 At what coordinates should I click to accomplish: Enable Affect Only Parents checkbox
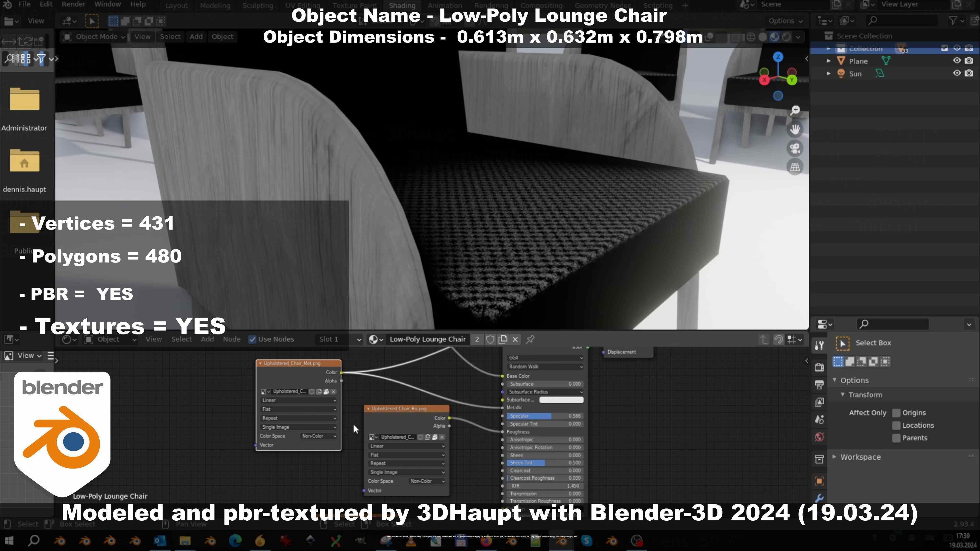click(896, 438)
